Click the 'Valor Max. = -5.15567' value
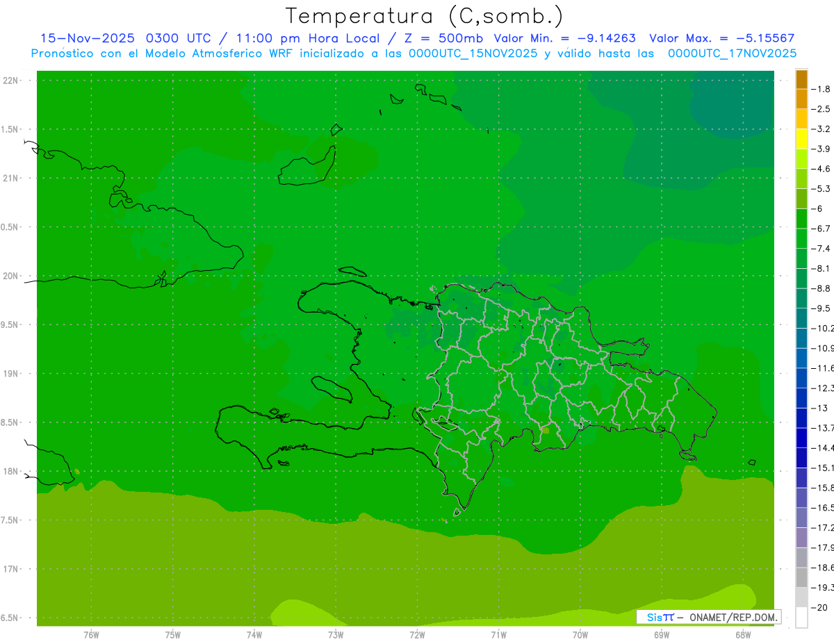 click(721, 38)
